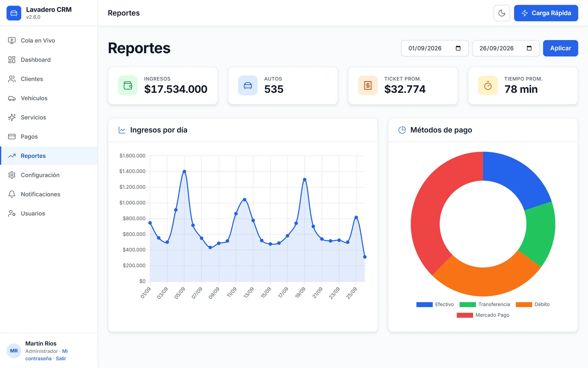
Task: Click the yellow timer Tiempo Prom icon
Action: [x=488, y=85]
